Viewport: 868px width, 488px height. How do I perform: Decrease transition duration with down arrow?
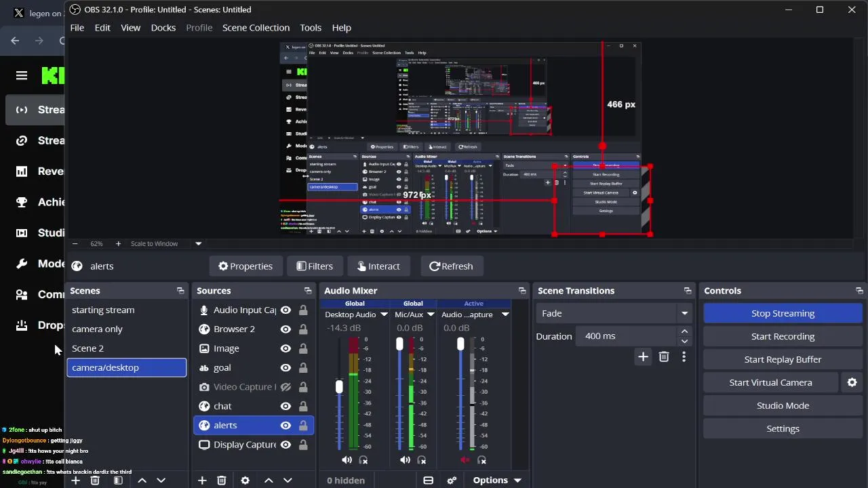click(x=684, y=341)
